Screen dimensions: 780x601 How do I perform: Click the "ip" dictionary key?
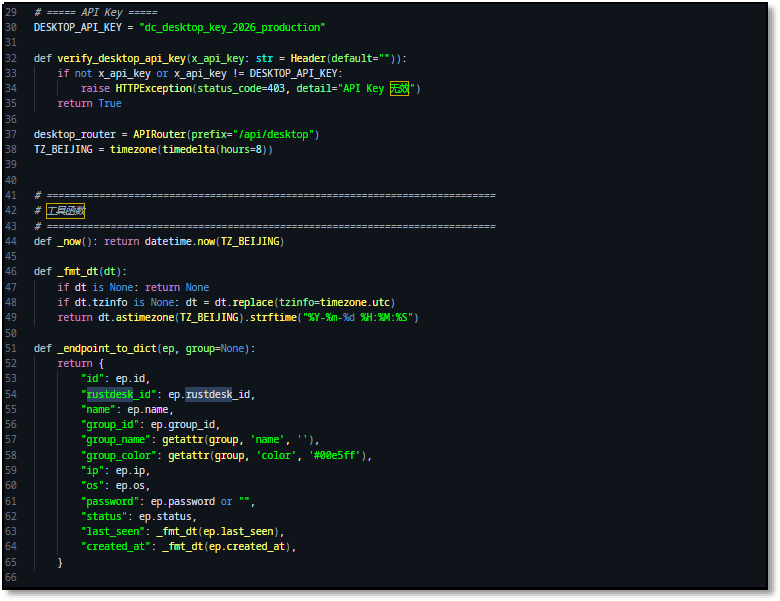click(93, 471)
